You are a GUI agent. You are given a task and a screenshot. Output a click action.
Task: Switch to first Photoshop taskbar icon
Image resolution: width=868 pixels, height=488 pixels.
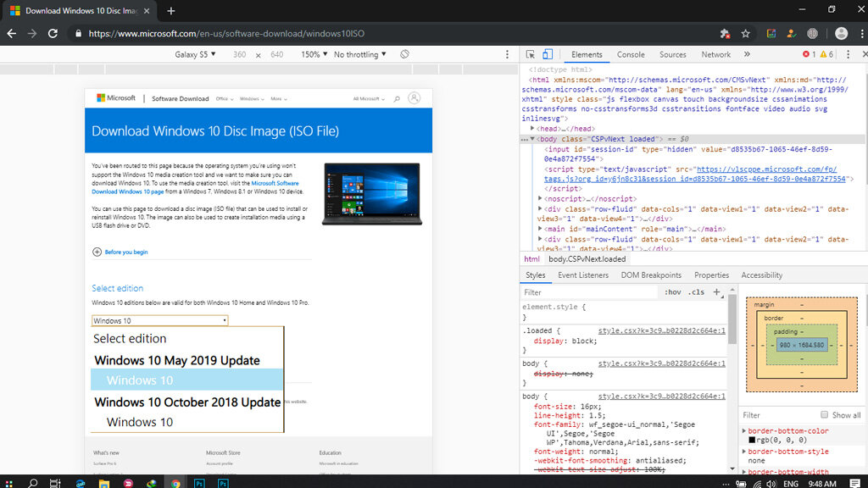(x=199, y=483)
